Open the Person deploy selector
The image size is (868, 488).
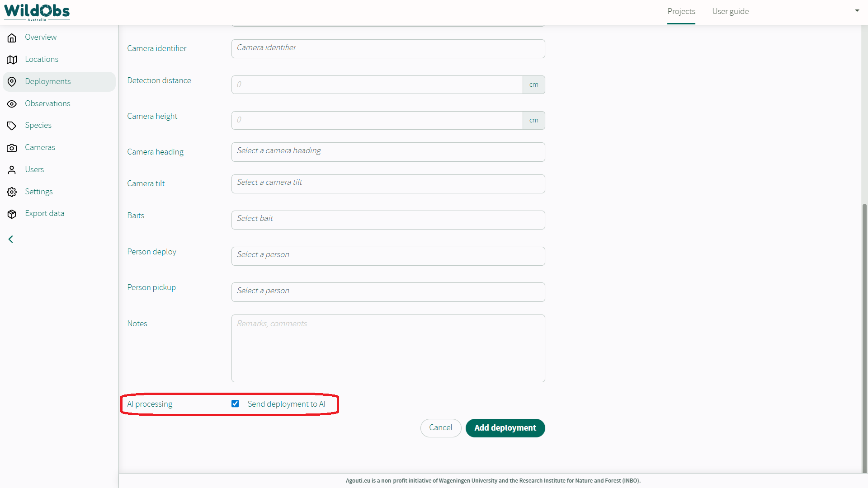click(388, 256)
